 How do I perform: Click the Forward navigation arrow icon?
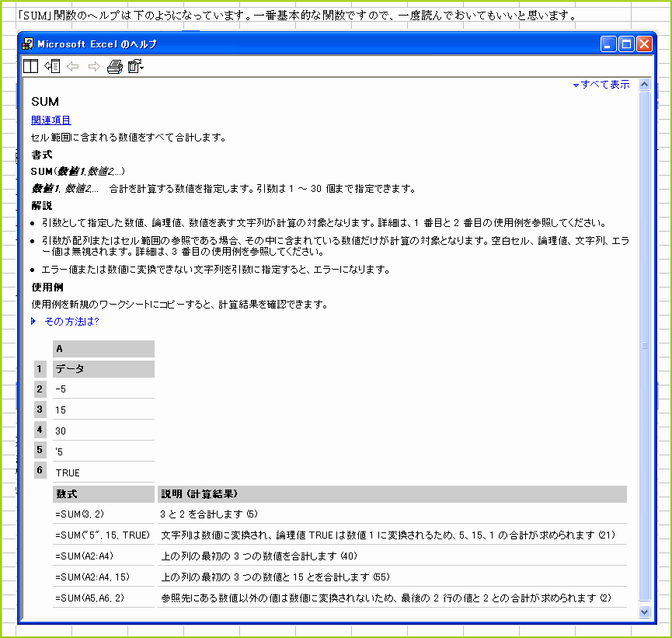tap(93, 67)
